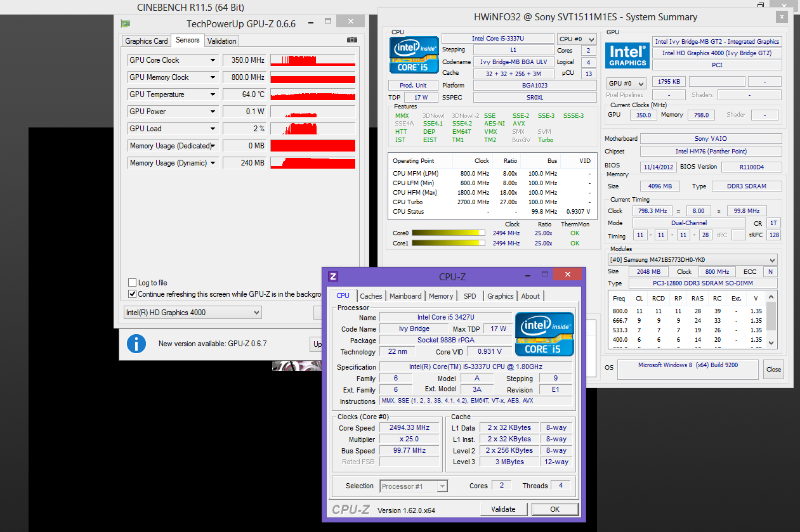Image resolution: width=800 pixels, height=532 pixels.
Task: Open Memory Usage (Dedicated) sensor dropdown
Action: point(213,146)
